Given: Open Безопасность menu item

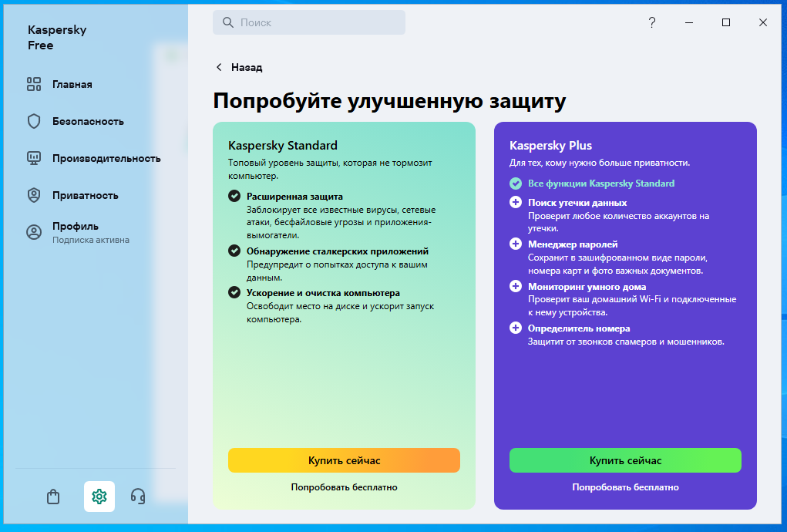Looking at the screenshot, I should [88, 122].
